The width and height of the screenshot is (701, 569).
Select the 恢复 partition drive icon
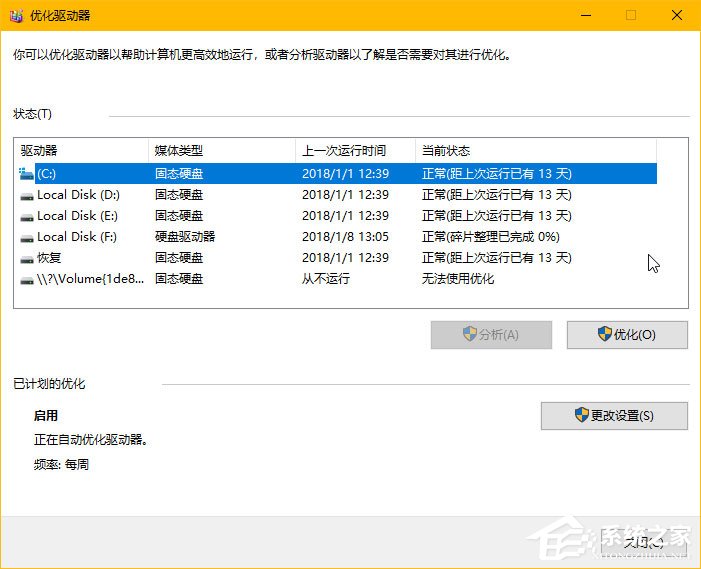coord(27,259)
